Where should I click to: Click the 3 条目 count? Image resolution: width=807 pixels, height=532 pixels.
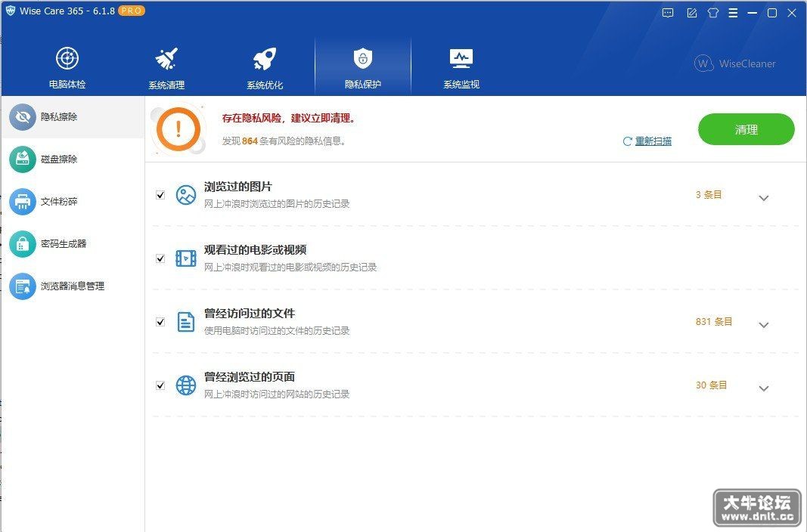click(709, 195)
